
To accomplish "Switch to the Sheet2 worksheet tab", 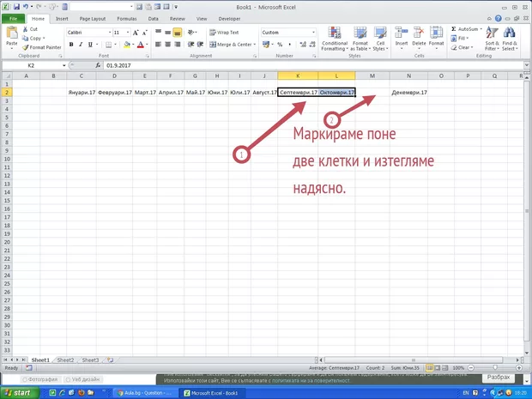I will [x=65, y=360].
